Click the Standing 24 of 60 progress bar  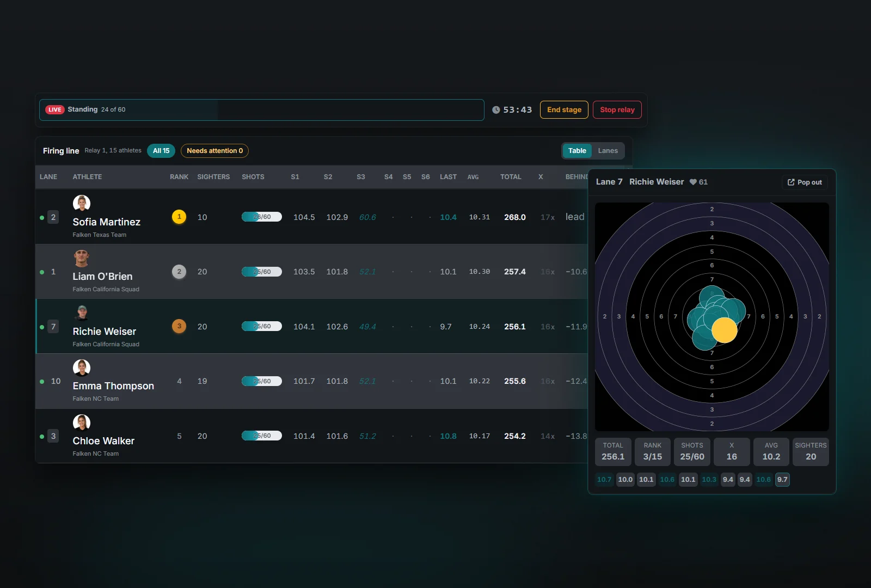[x=262, y=110]
